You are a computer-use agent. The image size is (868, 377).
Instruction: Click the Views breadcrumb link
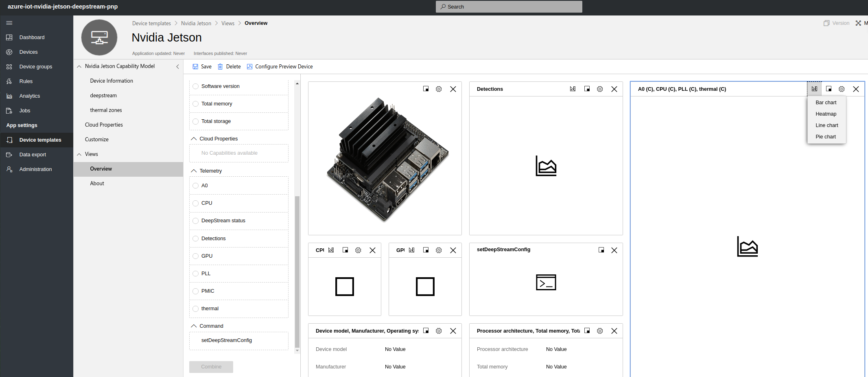(x=228, y=23)
